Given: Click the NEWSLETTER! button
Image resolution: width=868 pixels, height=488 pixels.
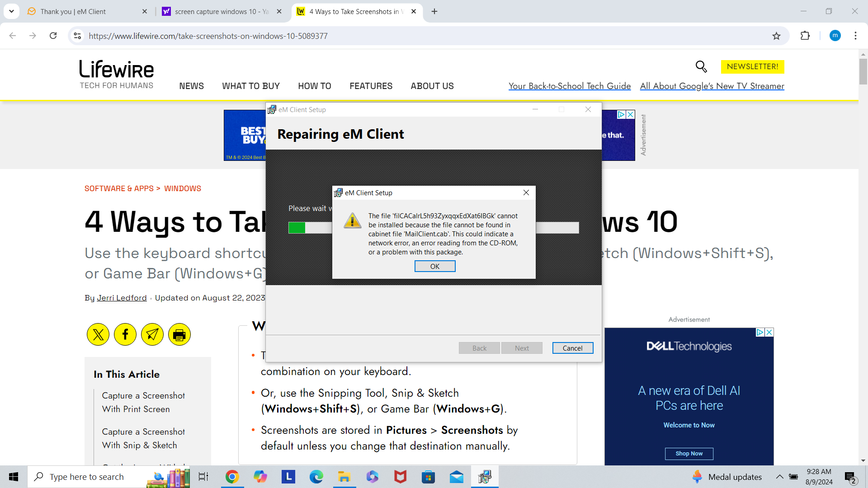Looking at the screenshot, I should click(752, 66).
